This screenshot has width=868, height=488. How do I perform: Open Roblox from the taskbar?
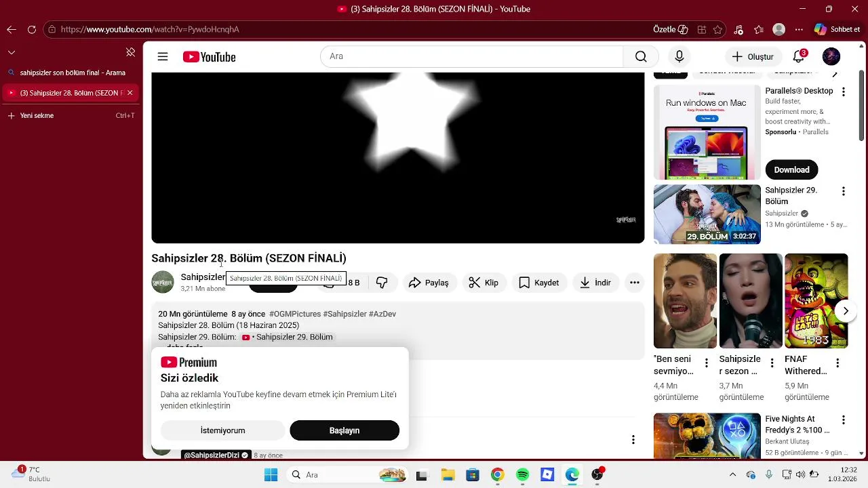(547, 475)
